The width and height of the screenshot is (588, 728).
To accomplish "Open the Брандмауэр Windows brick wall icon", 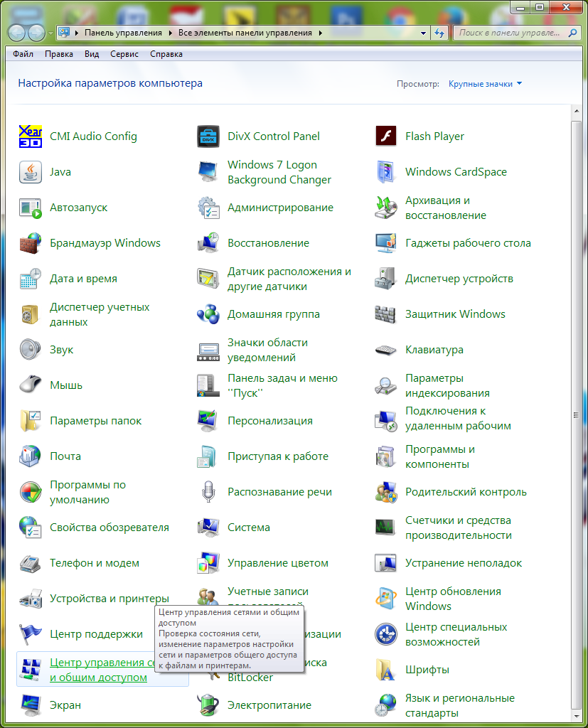I will [30, 243].
